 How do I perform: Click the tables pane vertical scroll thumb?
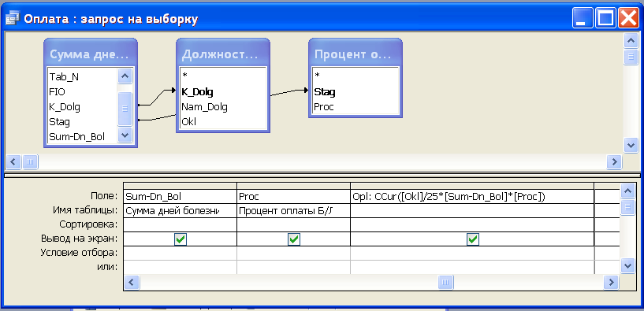[631, 57]
